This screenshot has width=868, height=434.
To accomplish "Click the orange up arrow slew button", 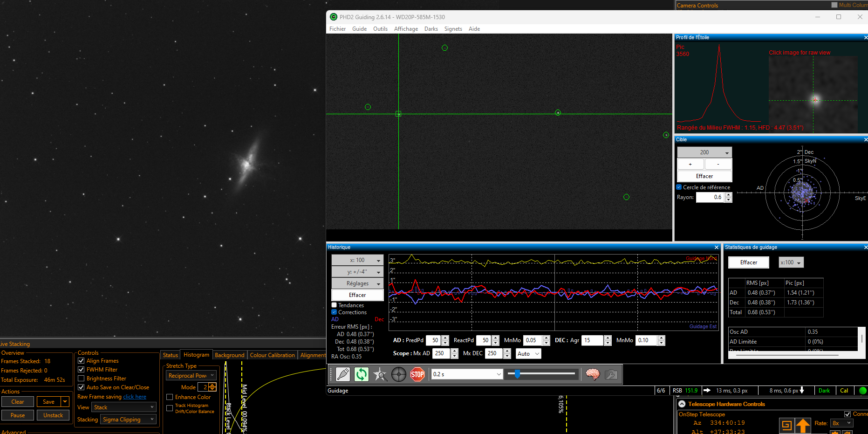I will tap(803, 425).
